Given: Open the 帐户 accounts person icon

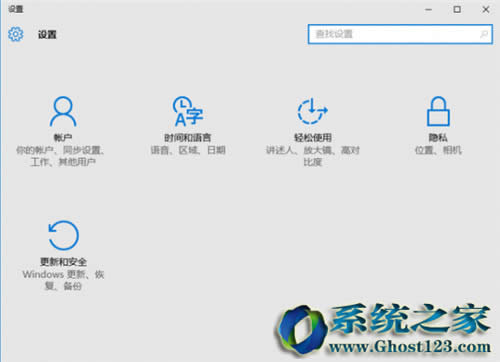Looking at the screenshot, I should click(x=63, y=111).
